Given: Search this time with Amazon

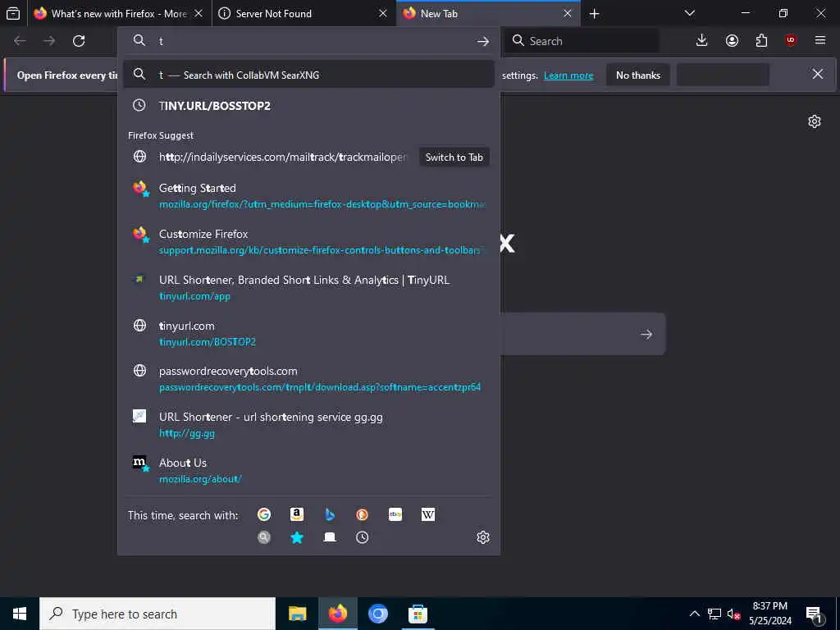Looking at the screenshot, I should coord(297,514).
